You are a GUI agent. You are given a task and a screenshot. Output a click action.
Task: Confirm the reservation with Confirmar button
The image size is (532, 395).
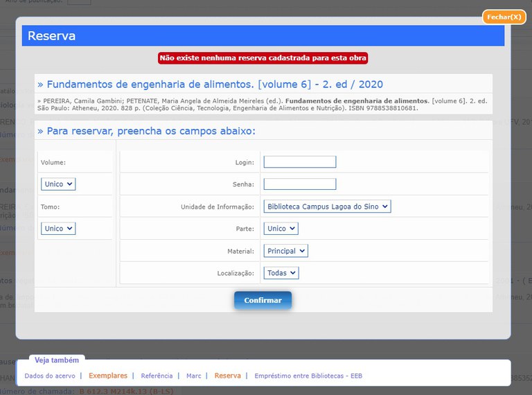coord(263,300)
